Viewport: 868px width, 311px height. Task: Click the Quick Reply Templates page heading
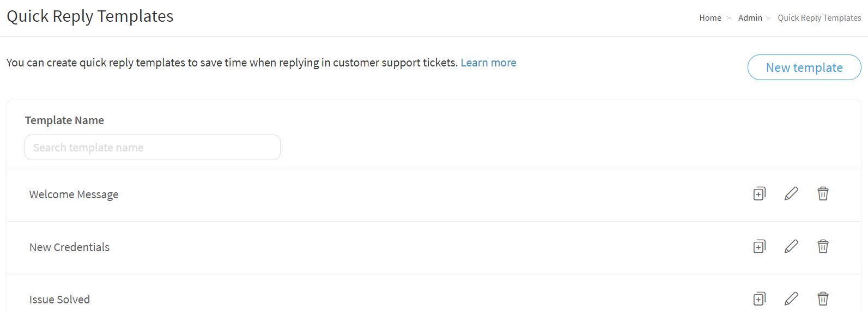coord(90,16)
